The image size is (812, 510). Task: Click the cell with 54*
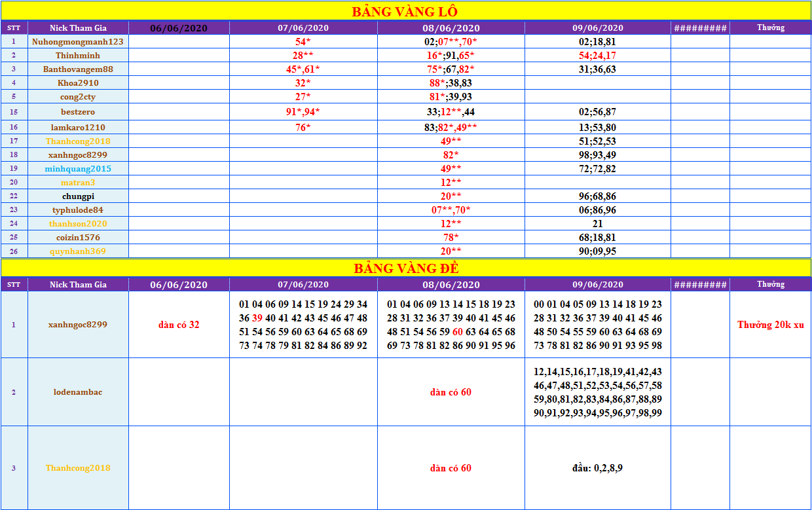(x=303, y=41)
